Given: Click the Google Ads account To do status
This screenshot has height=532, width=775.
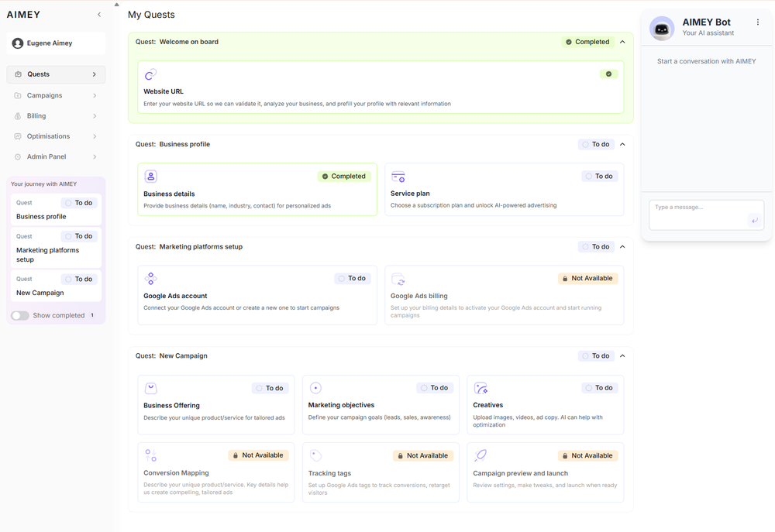Looking at the screenshot, I should (x=352, y=279).
